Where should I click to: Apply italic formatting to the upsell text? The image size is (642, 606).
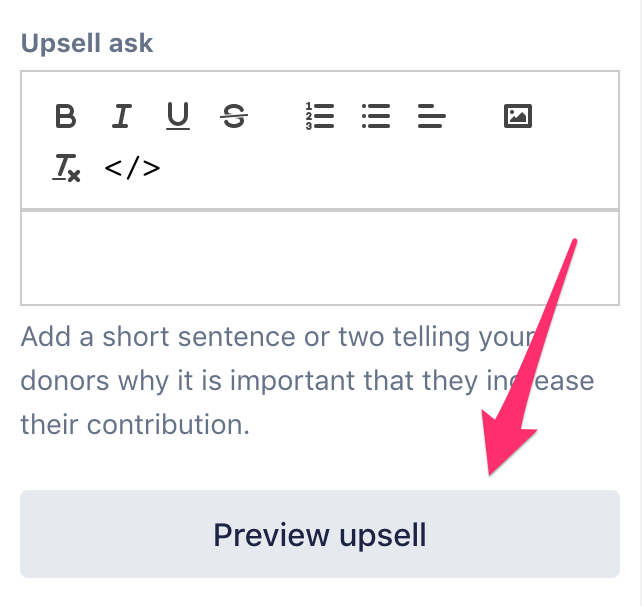pyautogui.click(x=121, y=117)
